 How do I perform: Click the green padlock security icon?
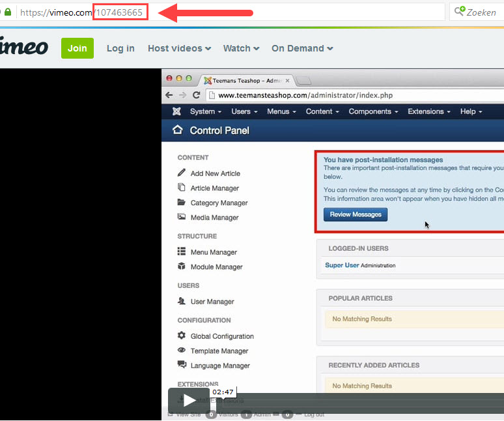click(x=8, y=12)
